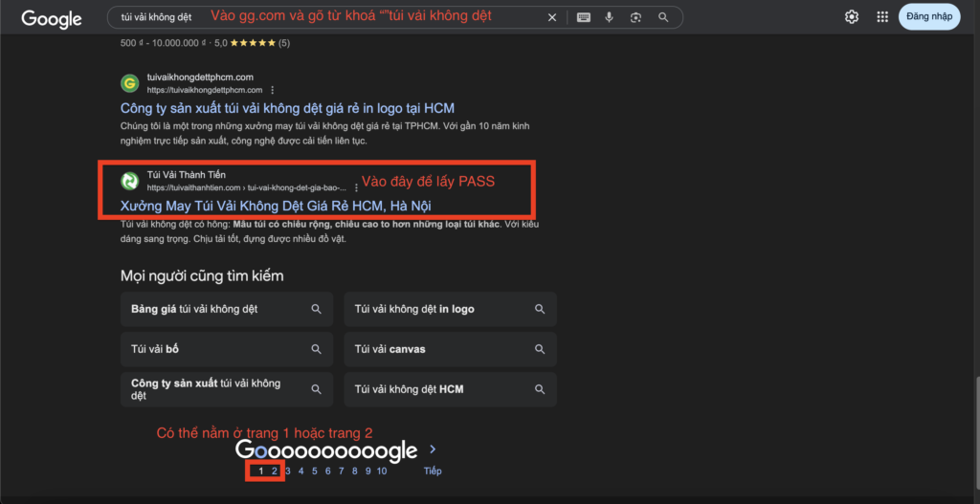980x504 pixels.
Task: Submit search with the magnifier icon
Action: pos(663,17)
